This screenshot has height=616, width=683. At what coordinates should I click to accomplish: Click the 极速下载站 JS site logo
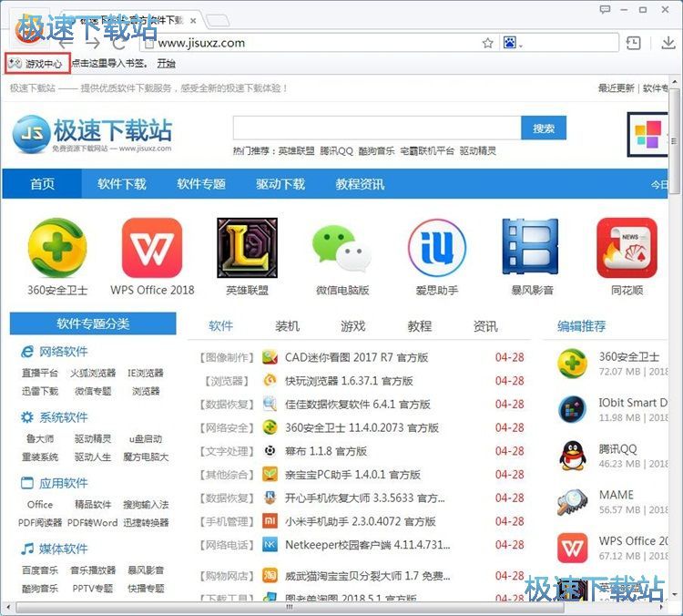[92, 134]
